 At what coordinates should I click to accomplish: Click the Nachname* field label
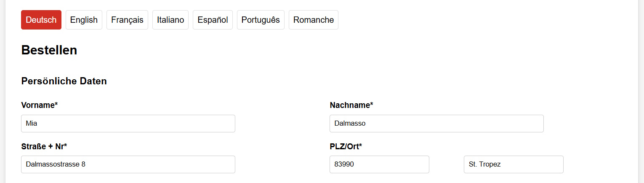pos(351,105)
